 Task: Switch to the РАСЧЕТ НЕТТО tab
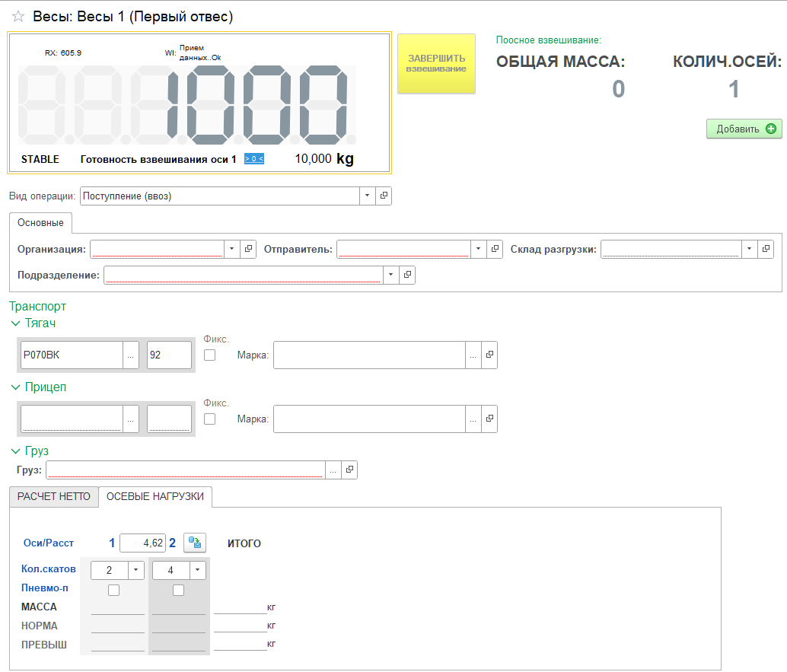(x=54, y=497)
